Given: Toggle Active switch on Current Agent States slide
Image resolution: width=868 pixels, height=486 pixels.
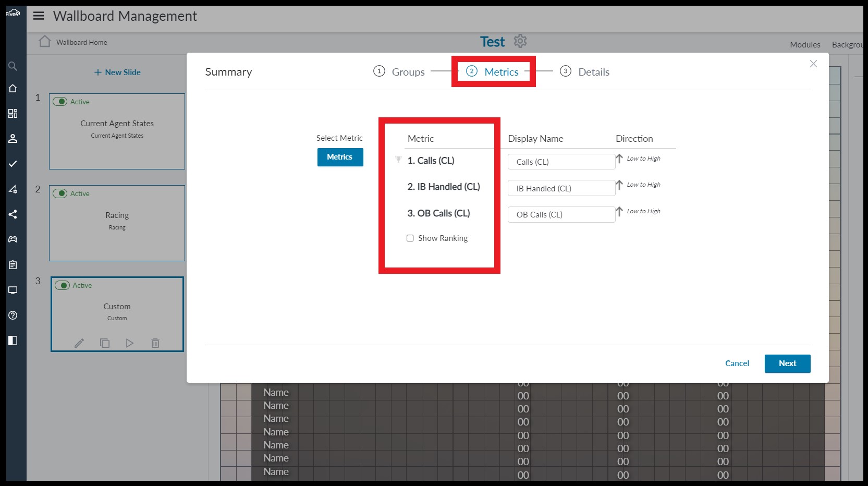Looking at the screenshot, I should (x=60, y=102).
